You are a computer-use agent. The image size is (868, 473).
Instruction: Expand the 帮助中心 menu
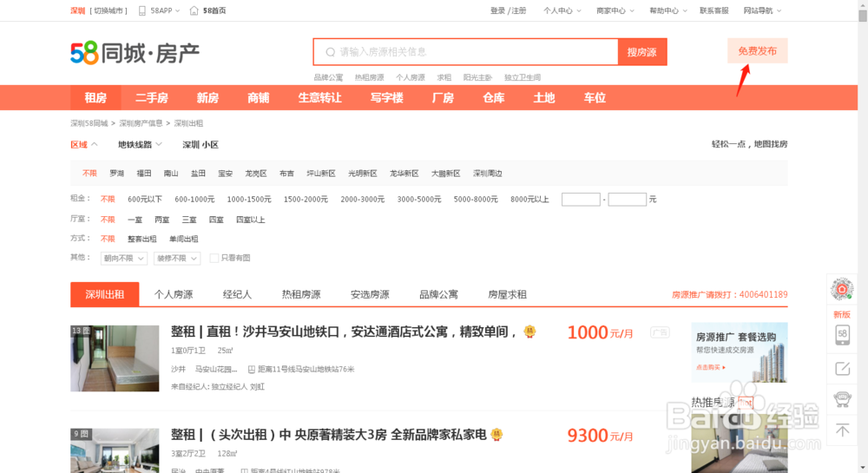[667, 10]
